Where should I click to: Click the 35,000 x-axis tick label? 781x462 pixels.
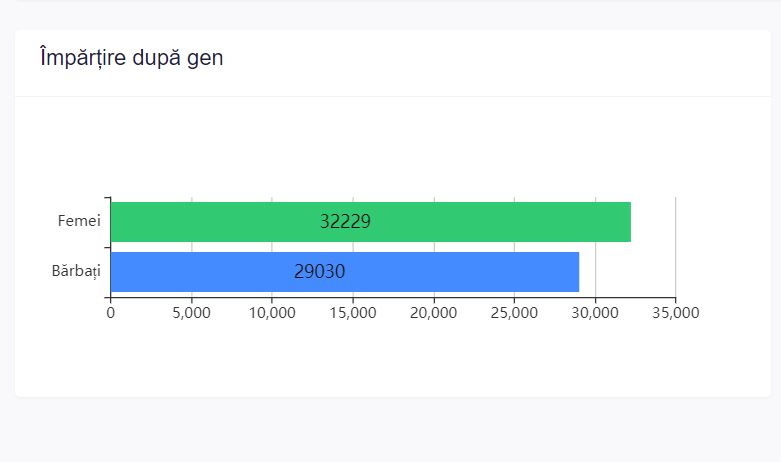tap(676, 313)
